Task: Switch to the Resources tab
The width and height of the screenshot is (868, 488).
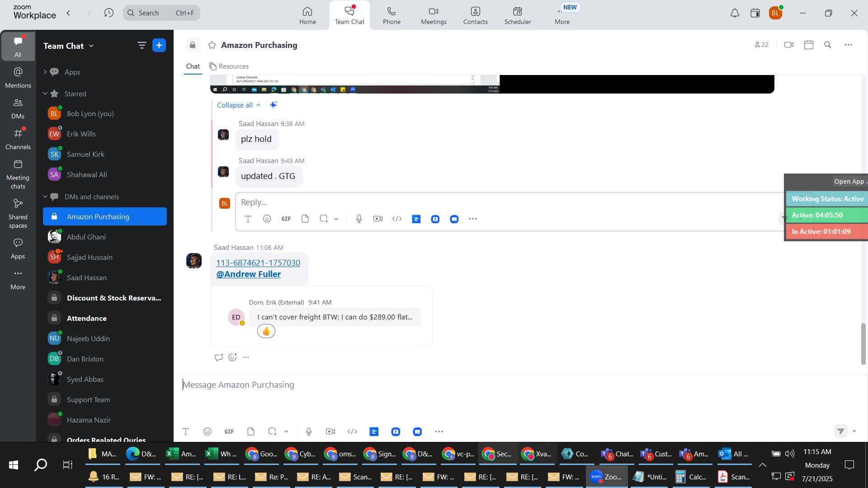Action: (x=229, y=66)
